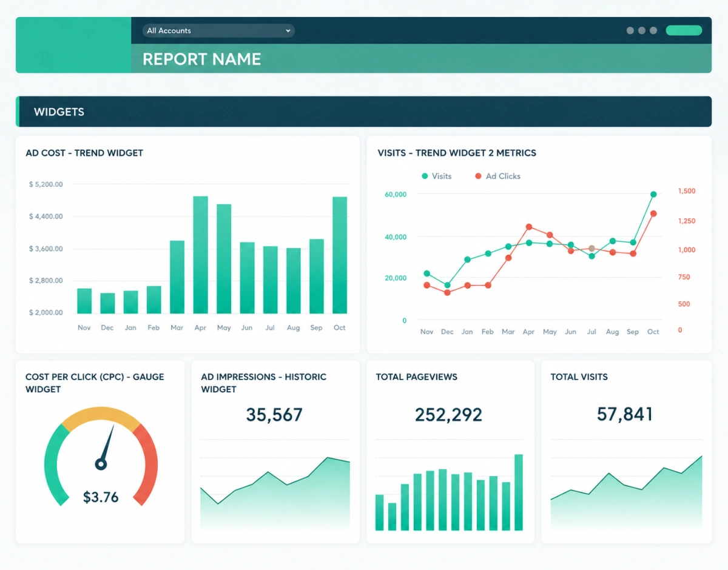Click the Apr Ad Clicks data point

click(529, 227)
